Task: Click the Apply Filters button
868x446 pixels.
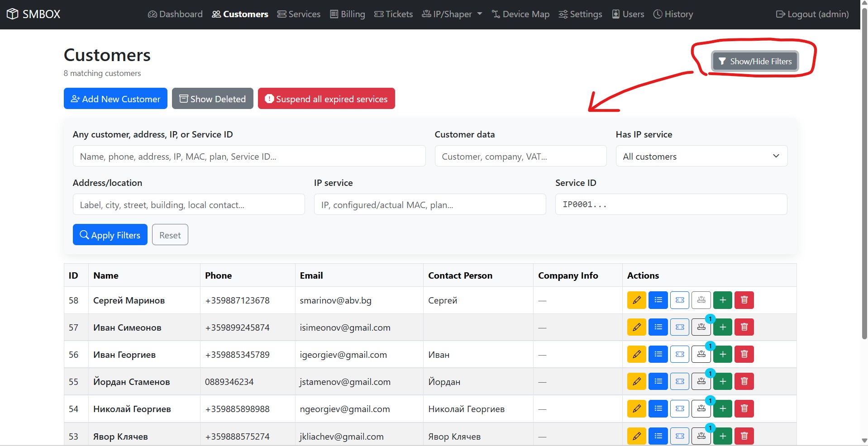Action: [x=110, y=235]
